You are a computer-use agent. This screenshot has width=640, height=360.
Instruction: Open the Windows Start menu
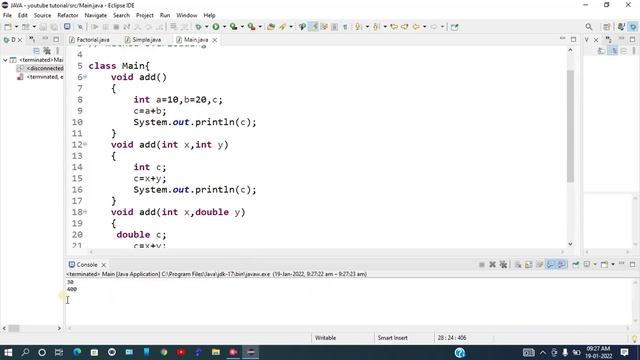pos(8,352)
